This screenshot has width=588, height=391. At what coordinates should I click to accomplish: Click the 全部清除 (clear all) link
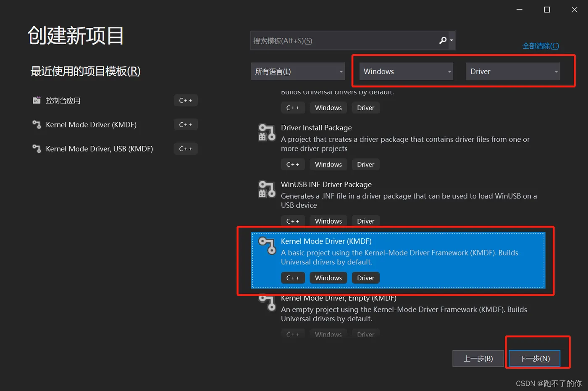541,46
